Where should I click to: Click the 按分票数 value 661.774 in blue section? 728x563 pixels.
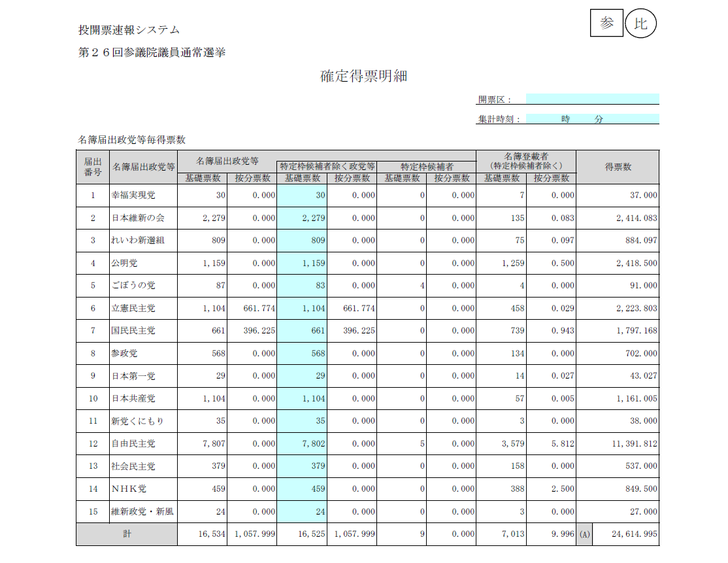click(x=359, y=308)
